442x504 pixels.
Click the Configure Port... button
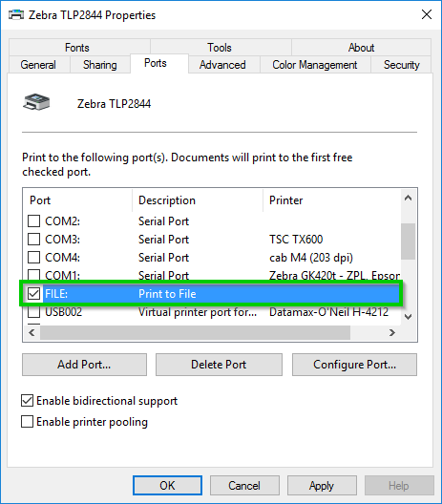pos(354,365)
